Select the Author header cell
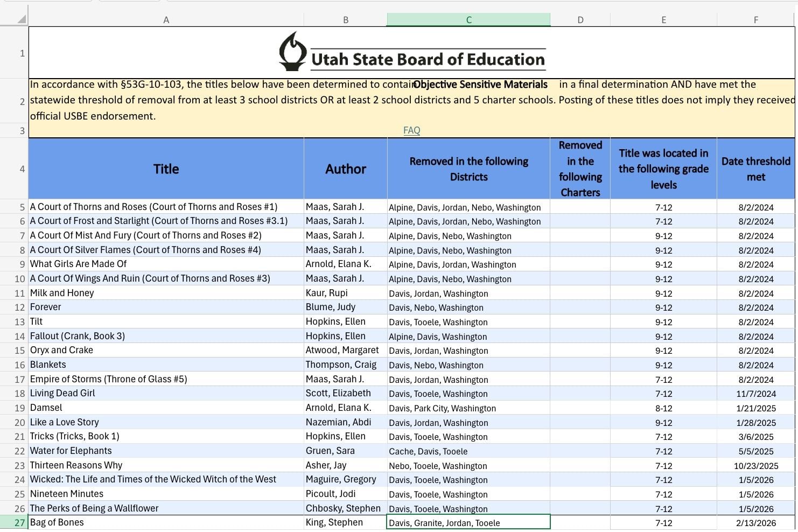The width and height of the screenshot is (798, 532). [x=345, y=169]
